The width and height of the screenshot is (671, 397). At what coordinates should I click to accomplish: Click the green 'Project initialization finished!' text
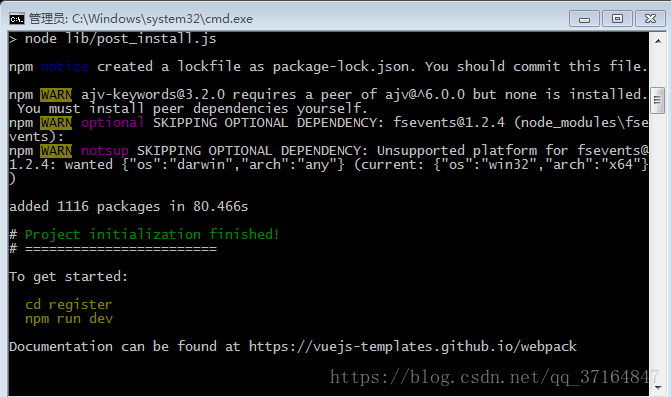152,234
